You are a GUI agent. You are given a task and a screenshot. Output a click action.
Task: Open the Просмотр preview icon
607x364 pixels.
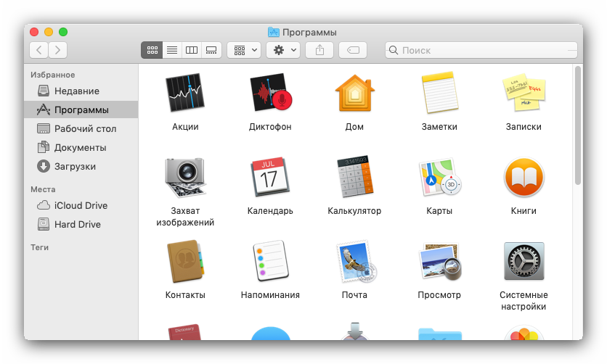[x=440, y=261]
